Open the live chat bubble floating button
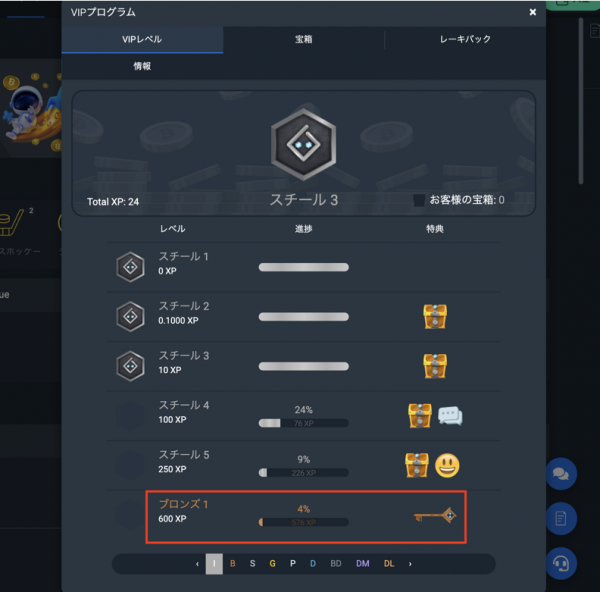Viewport: 600px width, 592px height. (561, 474)
